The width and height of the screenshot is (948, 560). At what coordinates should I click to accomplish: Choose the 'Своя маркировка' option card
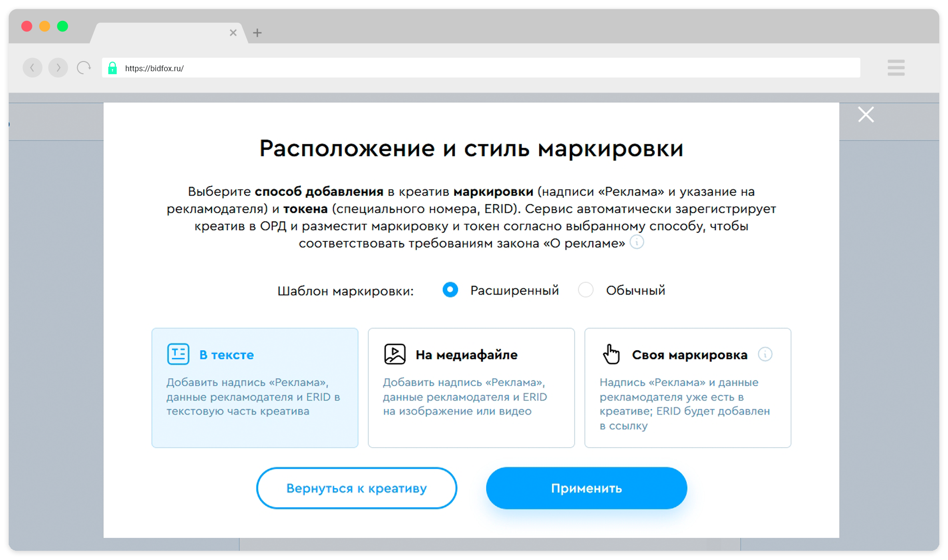pyautogui.click(x=688, y=388)
